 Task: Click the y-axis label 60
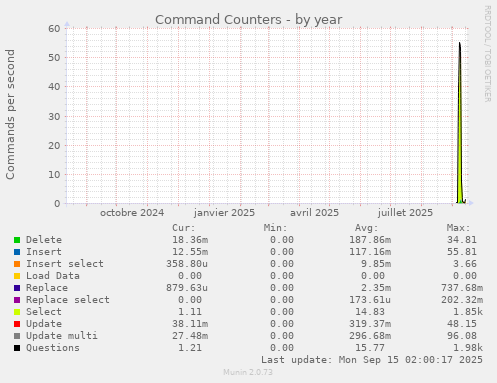tap(54, 29)
